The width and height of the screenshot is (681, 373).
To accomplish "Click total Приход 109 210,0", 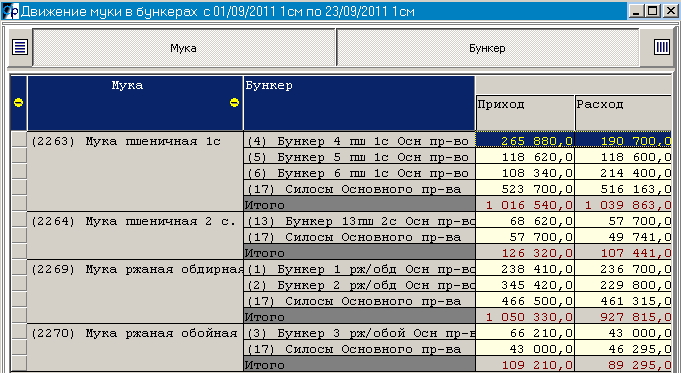I will [x=525, y=364].
